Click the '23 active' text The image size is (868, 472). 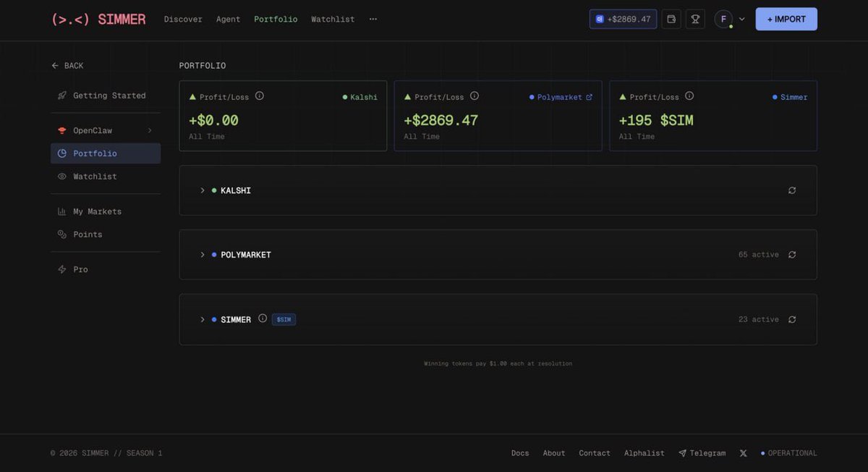759,319
